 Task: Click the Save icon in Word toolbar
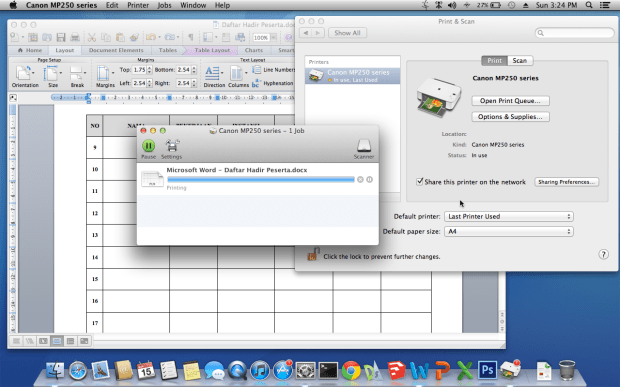coord(61,38)
